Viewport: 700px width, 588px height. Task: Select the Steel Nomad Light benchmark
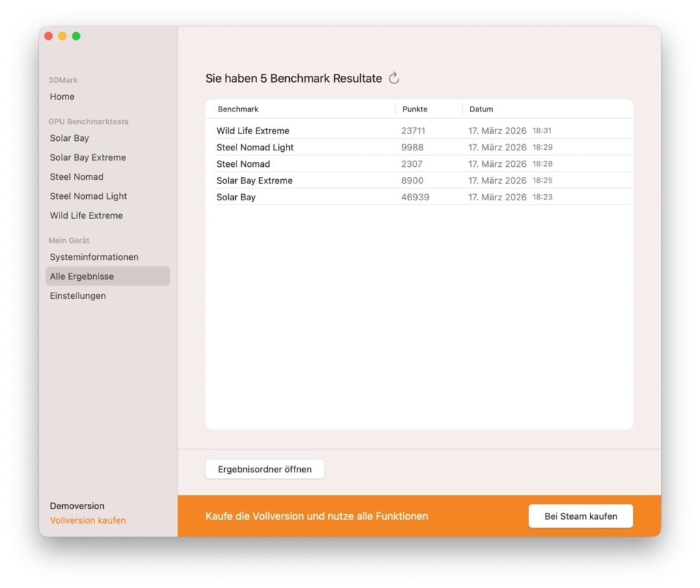(88, 196)
